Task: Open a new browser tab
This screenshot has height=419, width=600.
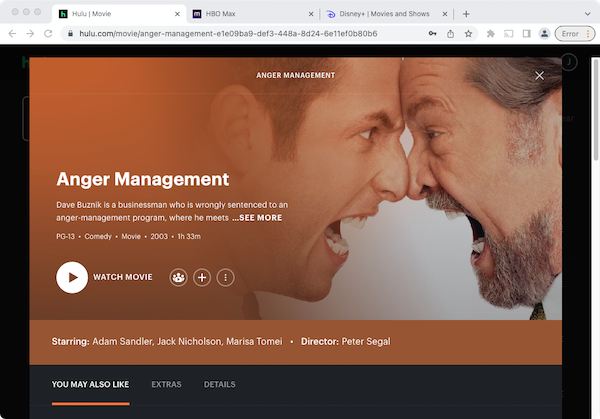Action: [x=466, y=14]
